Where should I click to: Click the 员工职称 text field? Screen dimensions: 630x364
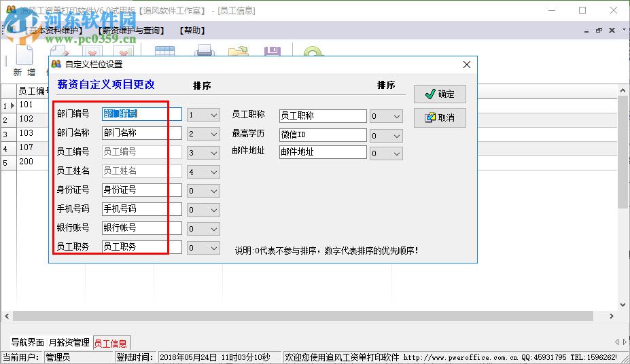click(x=323, y=116)
